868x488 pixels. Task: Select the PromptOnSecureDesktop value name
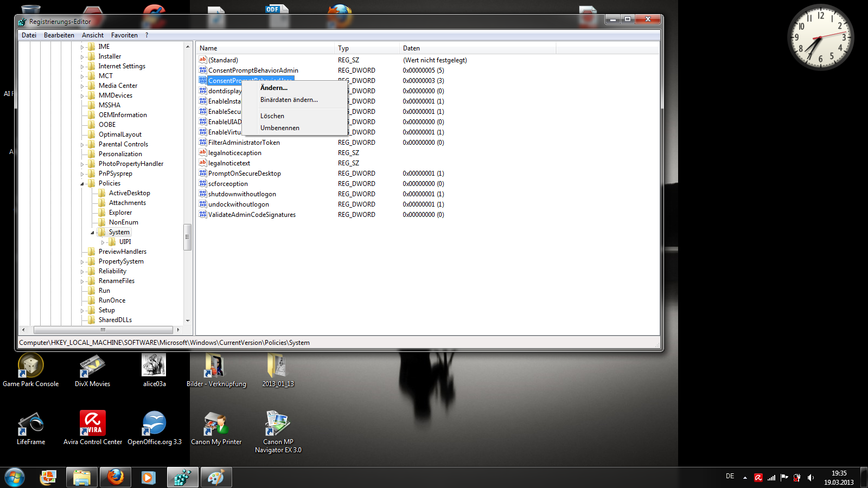[x=245, y=174]
